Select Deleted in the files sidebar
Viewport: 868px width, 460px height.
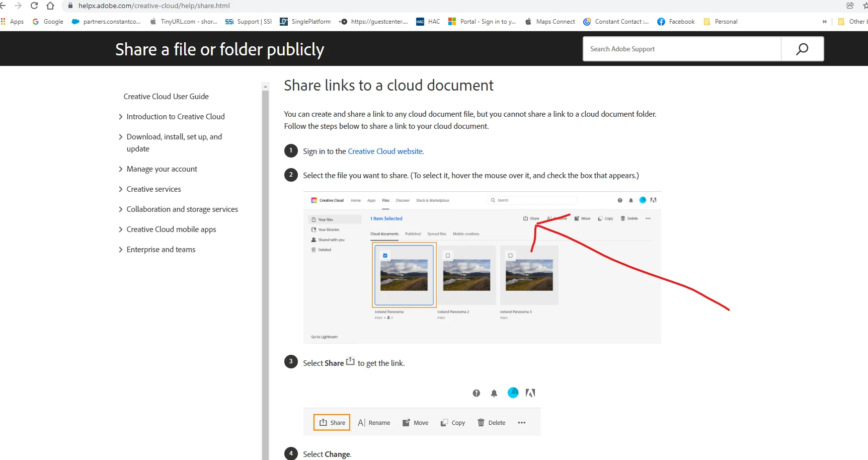tap(321, 250)
